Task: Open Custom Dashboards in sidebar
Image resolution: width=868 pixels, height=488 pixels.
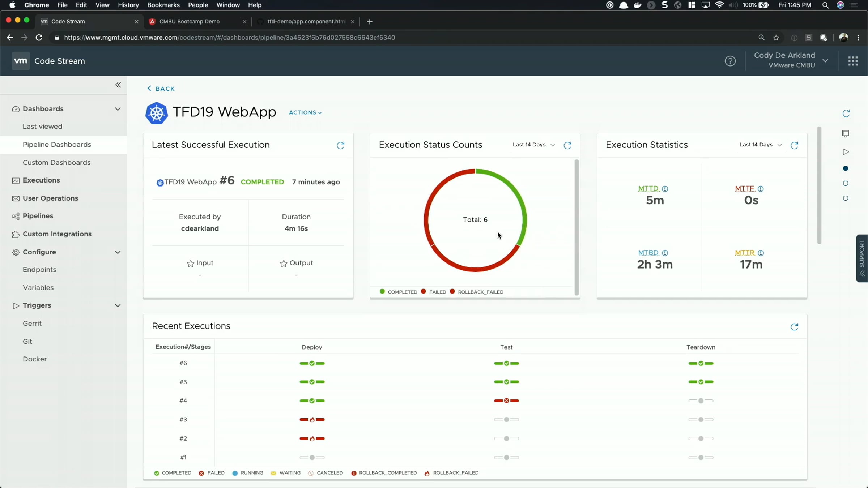Action: click(56, 162)
